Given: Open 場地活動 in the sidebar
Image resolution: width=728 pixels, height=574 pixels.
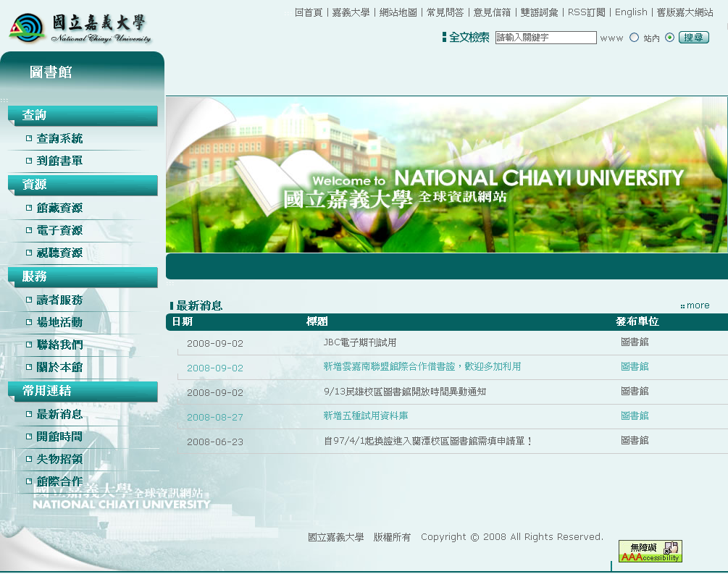Looking at the screenshot, I should 59,322.
